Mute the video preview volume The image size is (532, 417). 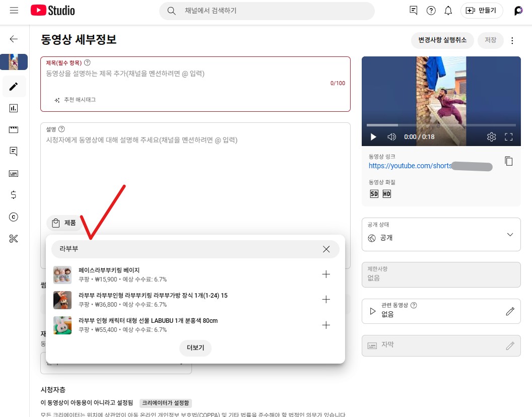point(391,137)
